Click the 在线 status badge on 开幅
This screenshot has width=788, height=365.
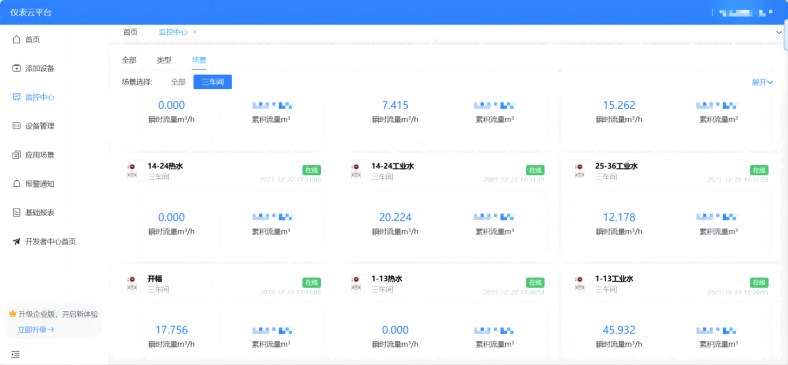pos(312,283)
